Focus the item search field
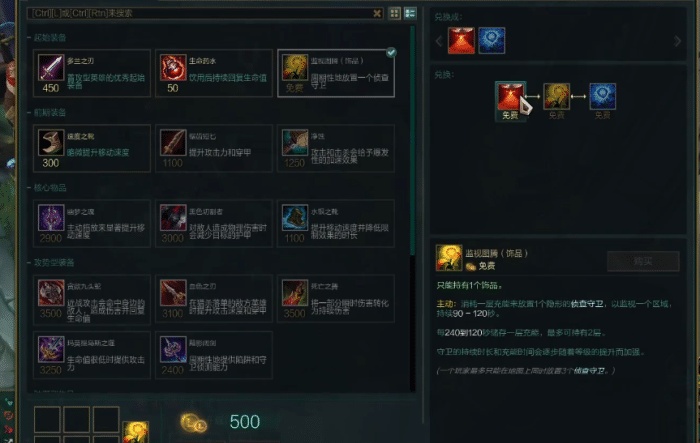Viewport: 700px width, 443px height. point(200,13)
